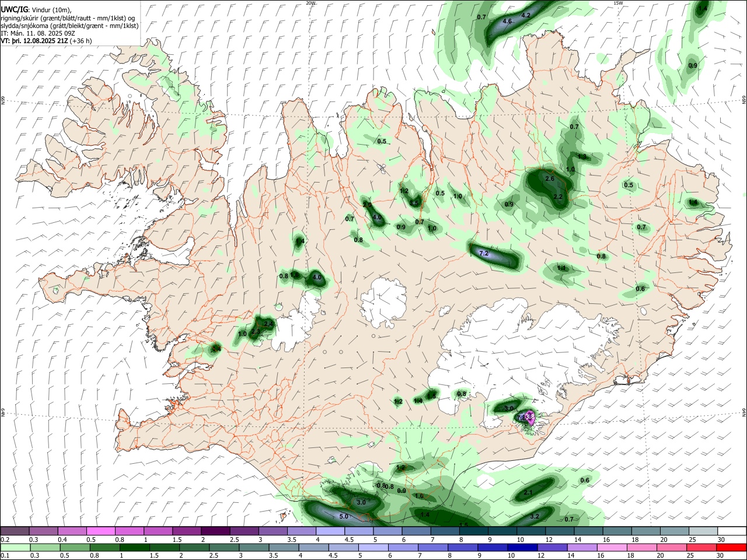Click the 2.1 precipitation value off southeast coast
Image resolution: width=747 pixels, height=560 pixels.
pos(528,493)
